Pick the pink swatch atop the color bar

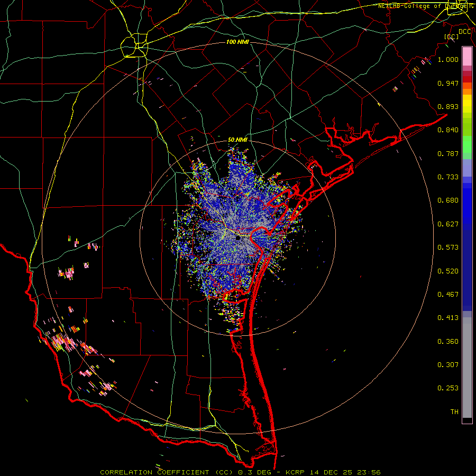467,56
